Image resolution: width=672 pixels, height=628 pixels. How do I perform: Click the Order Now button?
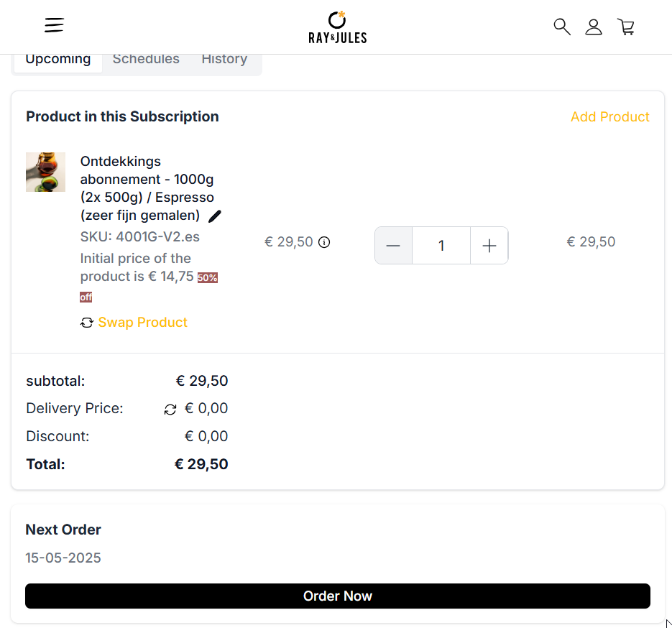tap(338, 596)
